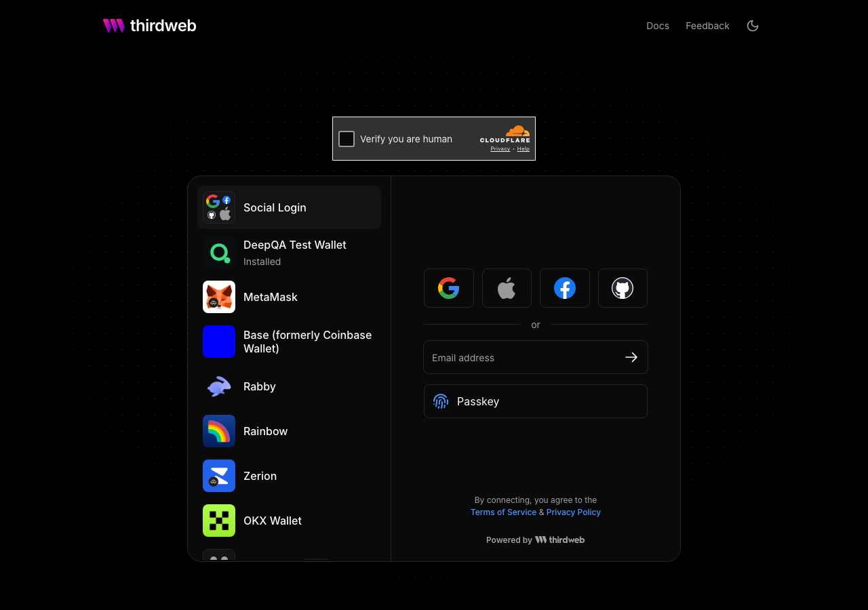Open the Privacy Policy link
Image resolution: width=868 pixels, height=610 pixels.
coord(574,512)
